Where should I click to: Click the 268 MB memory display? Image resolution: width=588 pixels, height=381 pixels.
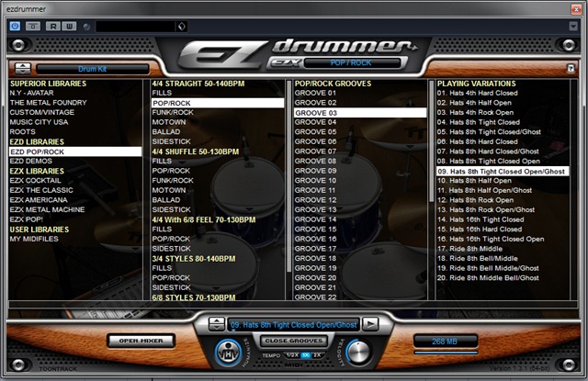pyautogui.click(x=445, y=342)
